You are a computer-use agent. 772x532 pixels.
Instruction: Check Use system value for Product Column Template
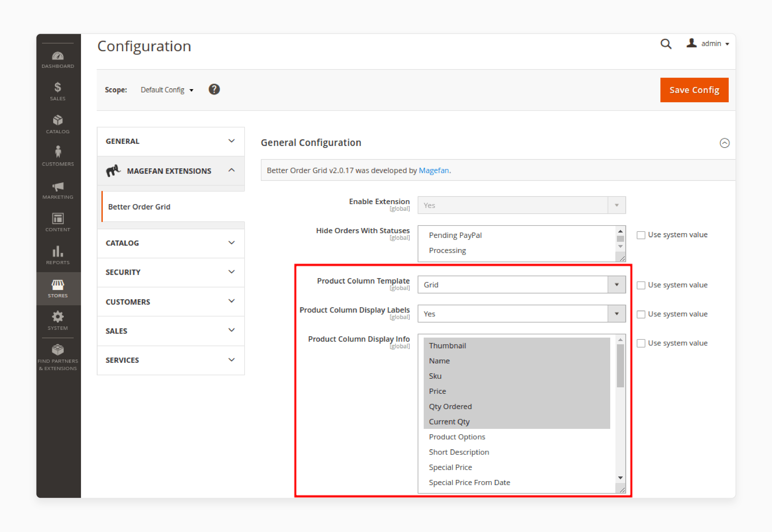tap(641, 285)
